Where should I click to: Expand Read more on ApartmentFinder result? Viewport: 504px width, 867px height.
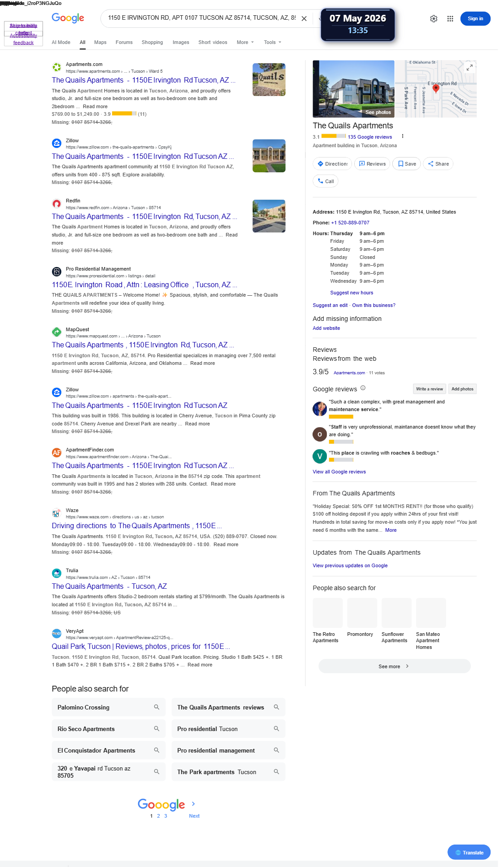223,484
